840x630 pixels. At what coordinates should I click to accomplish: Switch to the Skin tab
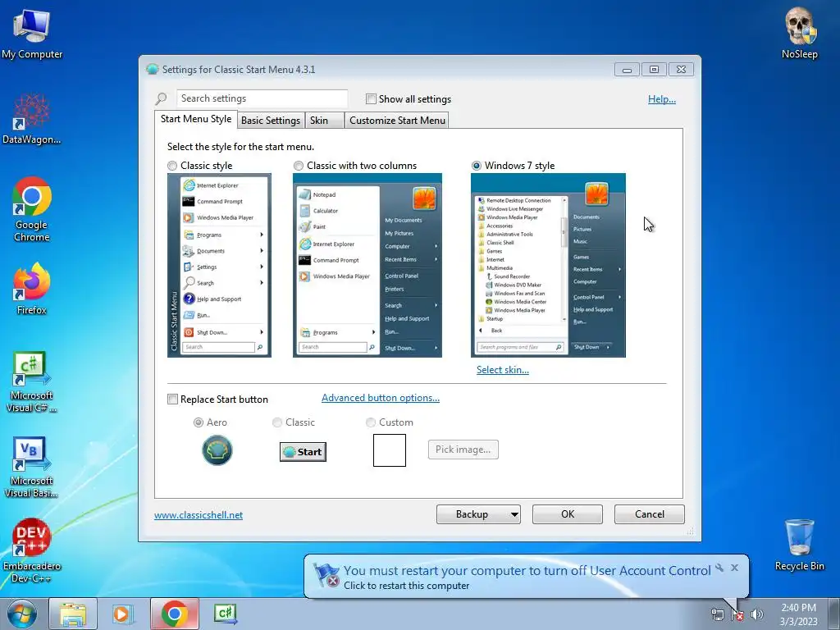(324, 120)
